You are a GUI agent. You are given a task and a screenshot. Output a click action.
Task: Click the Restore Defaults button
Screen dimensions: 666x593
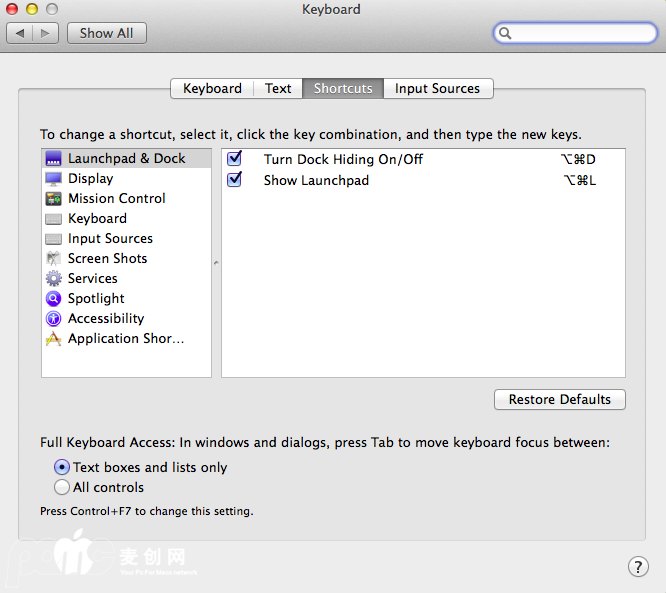click(x=559, y=400)
